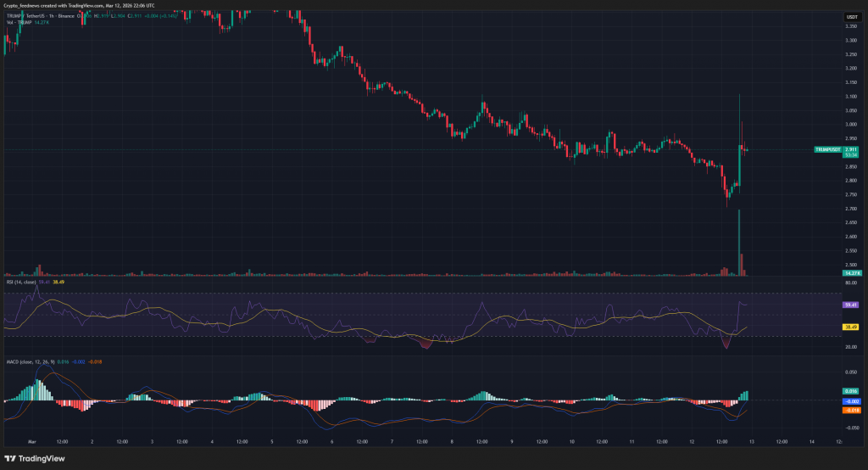The height and width of the screenshot is (470, 868).
Task: Click date '8' on the time axis
Action: tap(452, 442)
